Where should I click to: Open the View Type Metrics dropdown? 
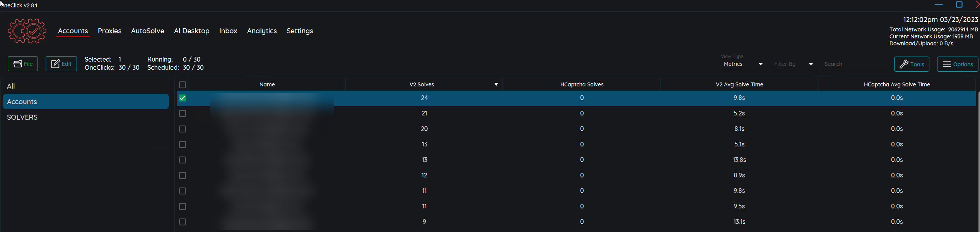point(743,64)
